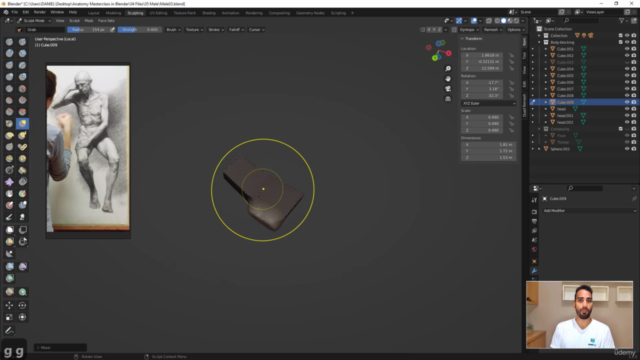Expand Cube.004 in outliner

[546, 69]
